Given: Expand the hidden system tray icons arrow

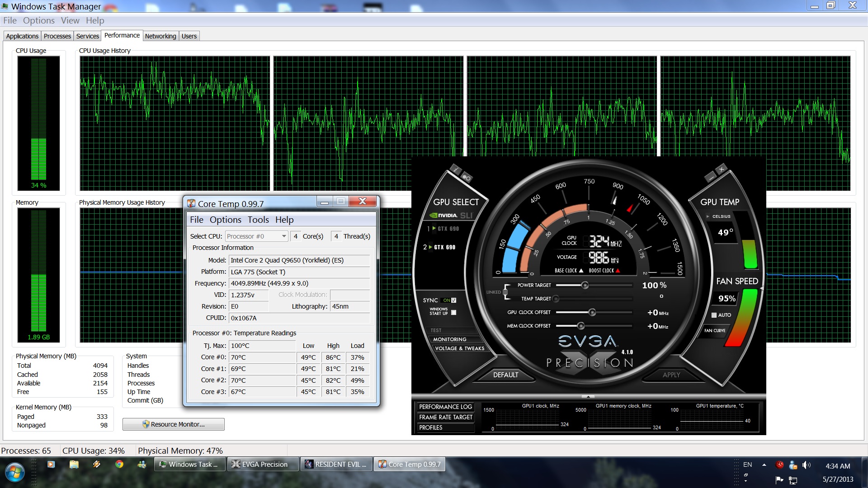Looking at the screenshot, I should [764, 465].
